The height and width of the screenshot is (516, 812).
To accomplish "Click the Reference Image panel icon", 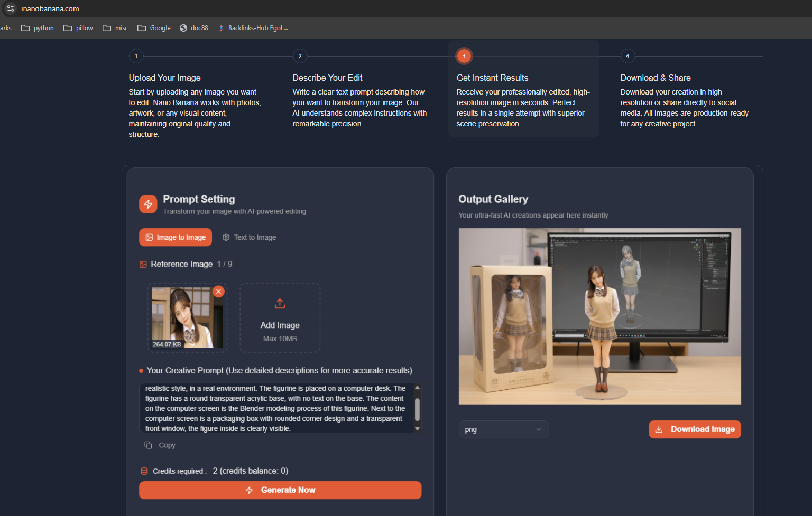I will [x=143, y=264].
